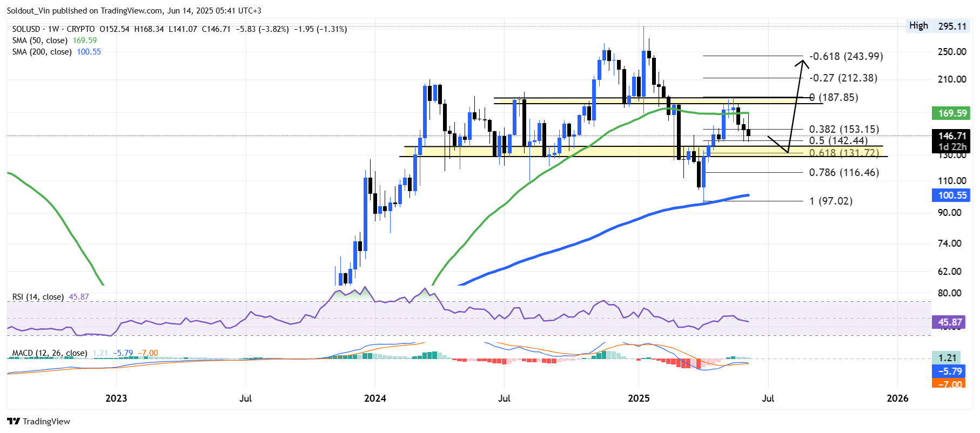Click the 2026 label on time axis
This screenshot has height=433, width=980.
tap(897, 398)
